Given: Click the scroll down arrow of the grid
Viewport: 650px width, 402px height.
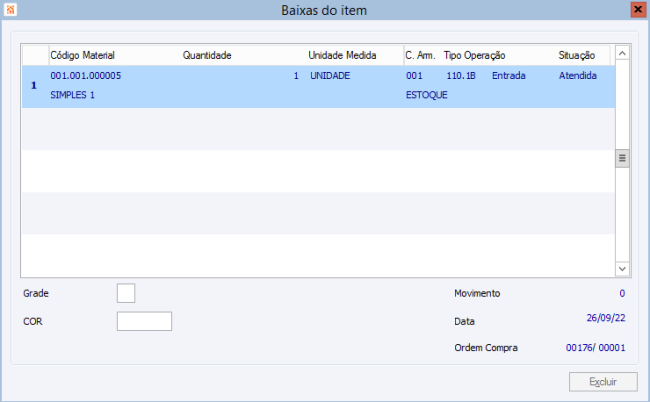Looking at the screenshot, I should [622, 269].
